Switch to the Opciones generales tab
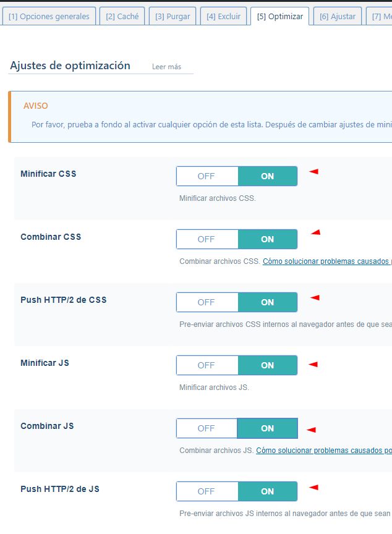Viewport: 392px width, 534px height. point(49,17)
